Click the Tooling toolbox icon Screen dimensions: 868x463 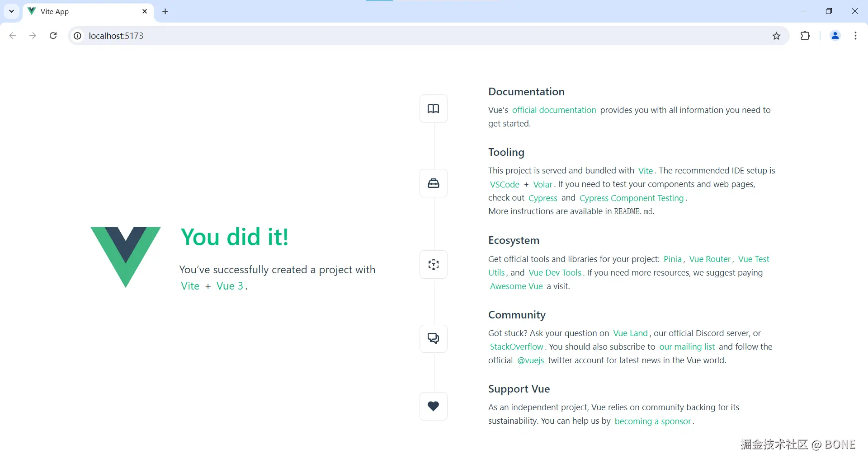coord(434,183)
